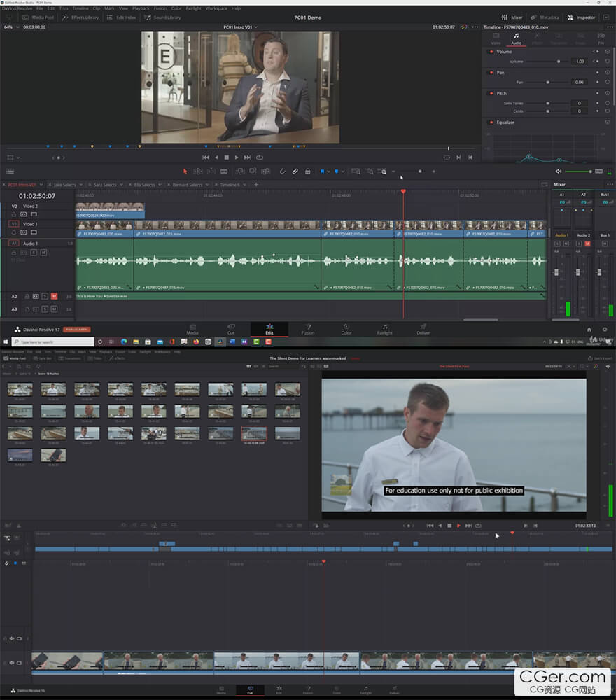Adjust the Semi Tones pitch slider
The height and width of the screenshot is (700, 616).
click(547, 103)
